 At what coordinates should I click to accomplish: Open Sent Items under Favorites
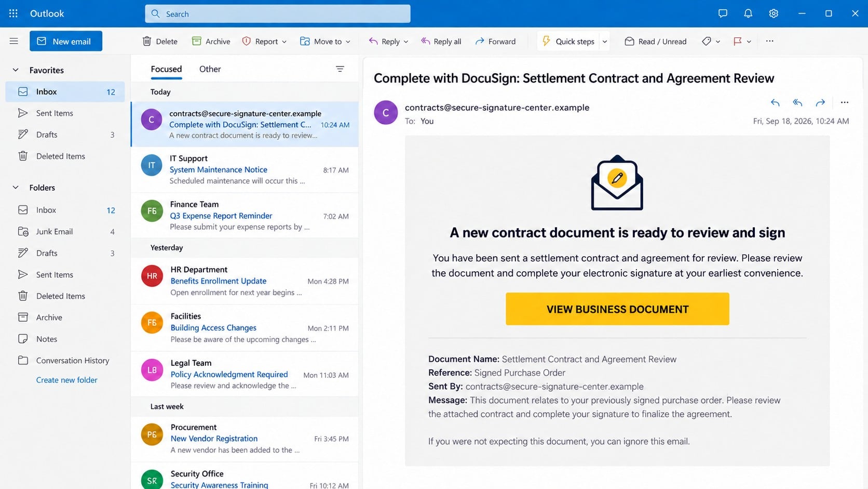click(65, 113)
